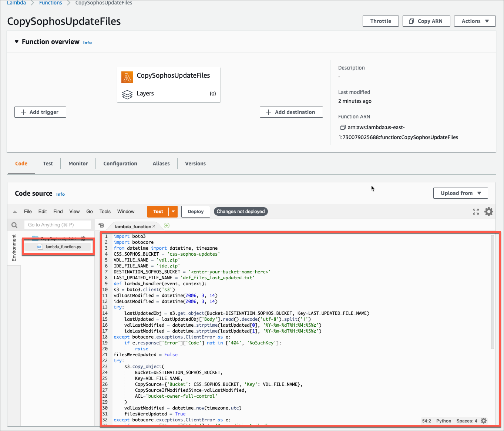Viewport: 504px width, 431px height.
Task: Open the Versions tab
Action: 195,164
